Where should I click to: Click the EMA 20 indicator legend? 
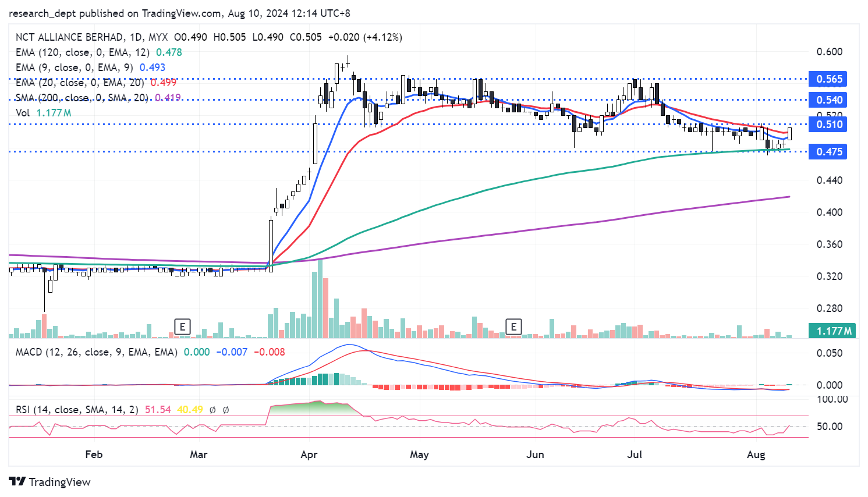click(x=79, y=83)
